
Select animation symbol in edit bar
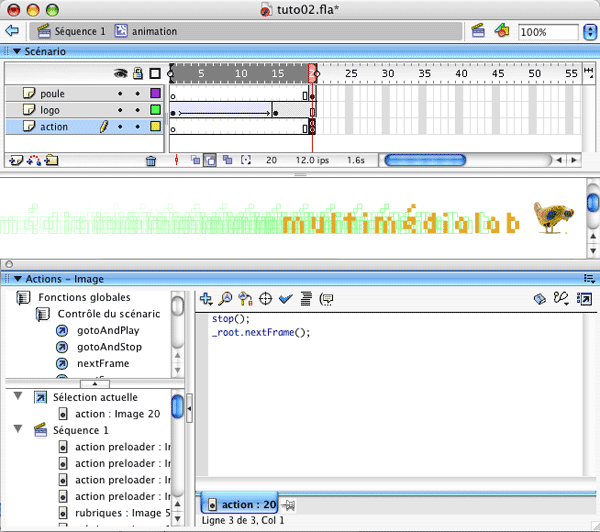coord(146,31)
